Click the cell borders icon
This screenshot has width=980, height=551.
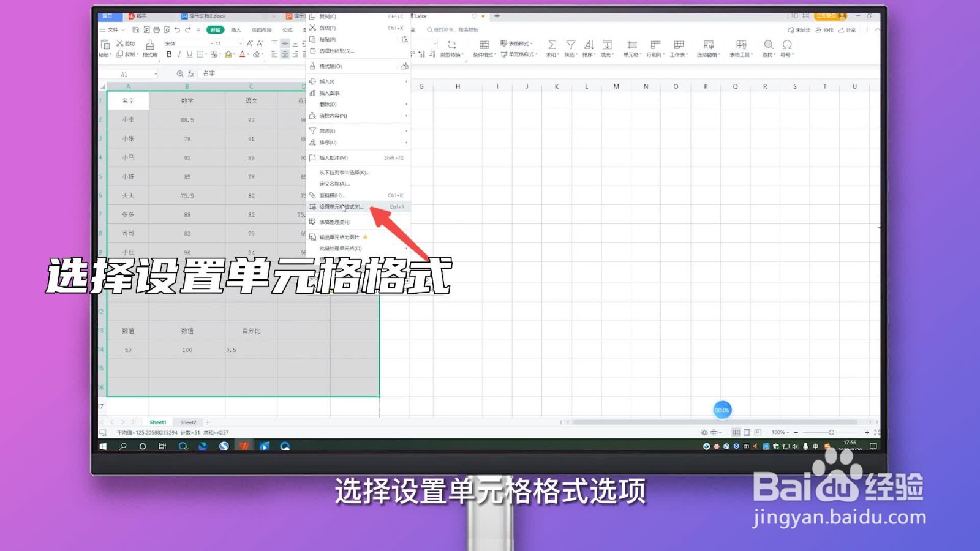pyautogui.click(x=200, y=54)
